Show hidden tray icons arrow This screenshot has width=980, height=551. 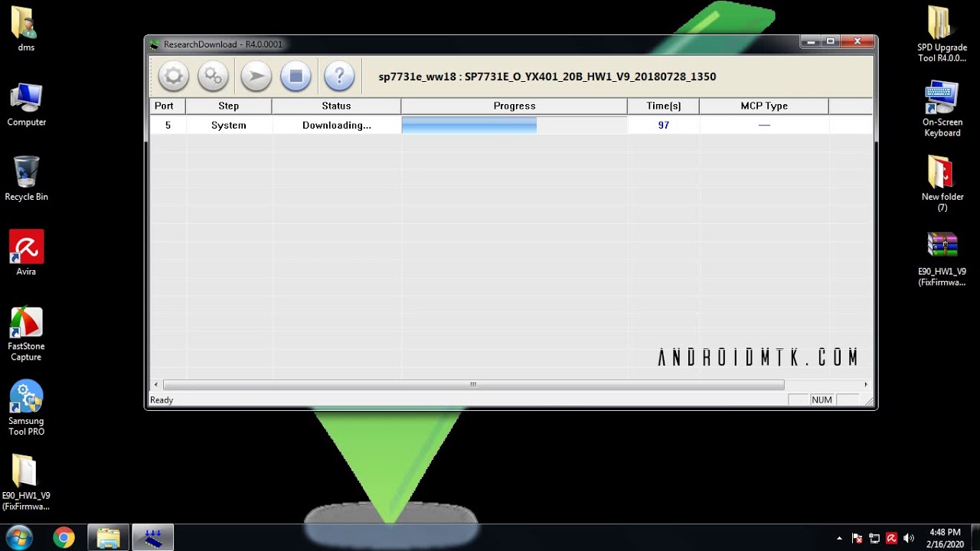[839, 538]
